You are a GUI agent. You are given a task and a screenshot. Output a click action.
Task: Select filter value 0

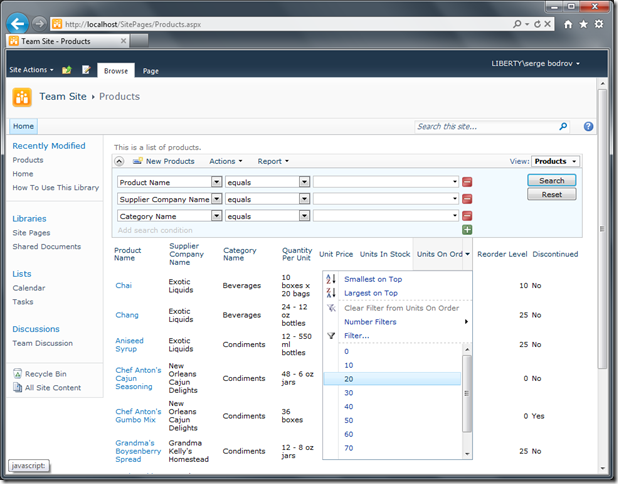point(346,352)
